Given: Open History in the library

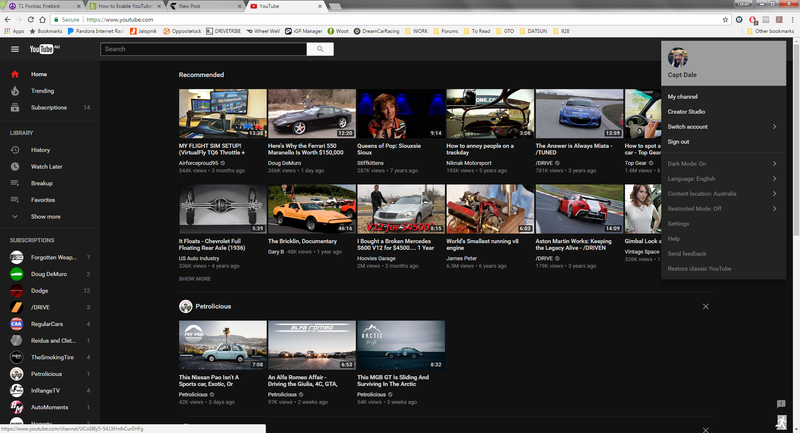Looking at the screenshot, I should (x=49, y=150).
